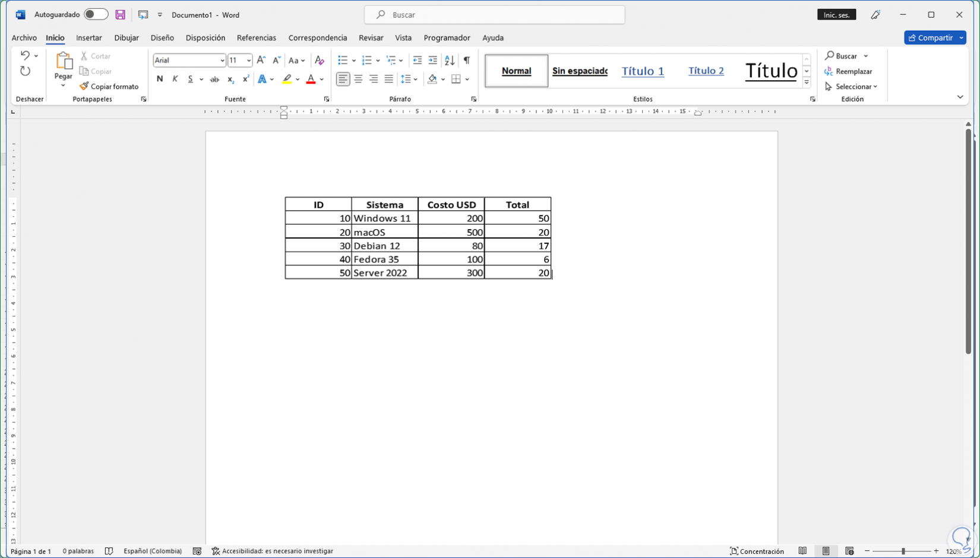Show paragraph marks with the pilcrow icon

(x=467, y=60)
